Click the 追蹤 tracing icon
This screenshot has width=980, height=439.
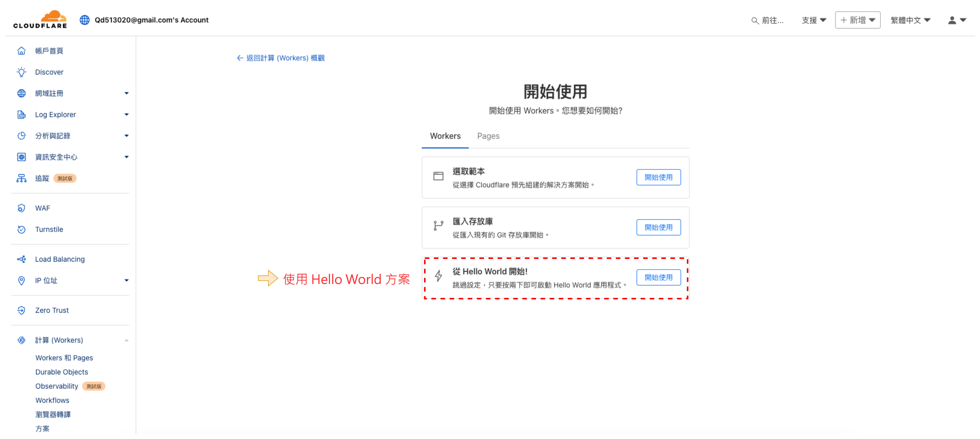point(21,178)
